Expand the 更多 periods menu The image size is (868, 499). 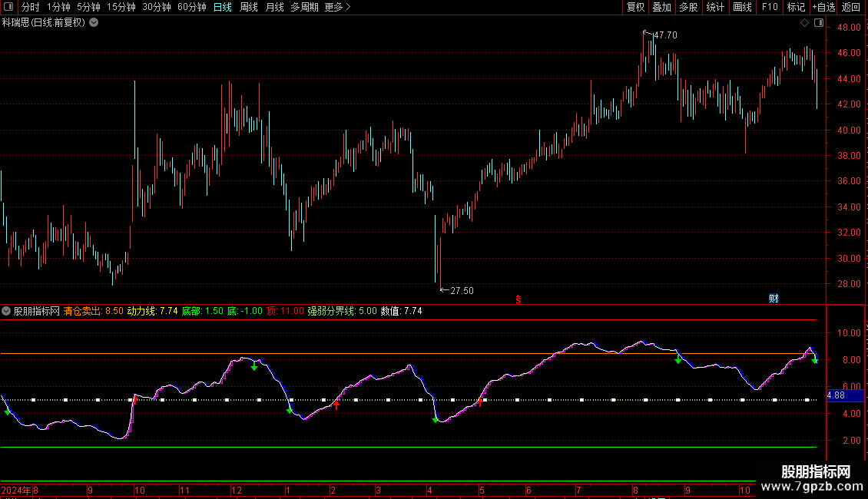337,7
